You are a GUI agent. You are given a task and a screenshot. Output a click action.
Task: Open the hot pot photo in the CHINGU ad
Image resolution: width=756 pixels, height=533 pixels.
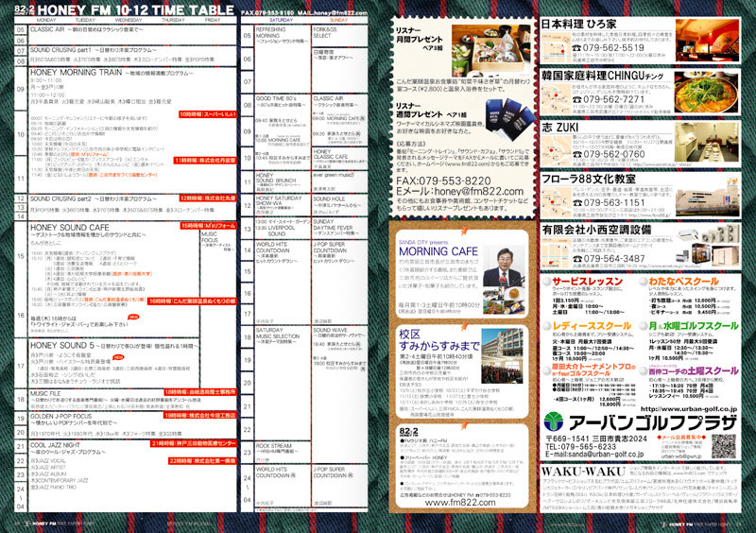click(707, 92)
